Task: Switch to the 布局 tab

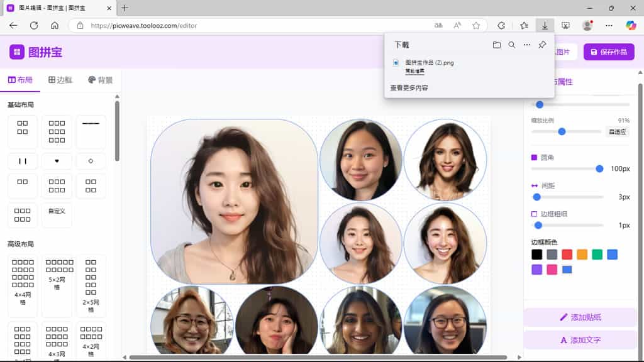Action: (20, 80)
